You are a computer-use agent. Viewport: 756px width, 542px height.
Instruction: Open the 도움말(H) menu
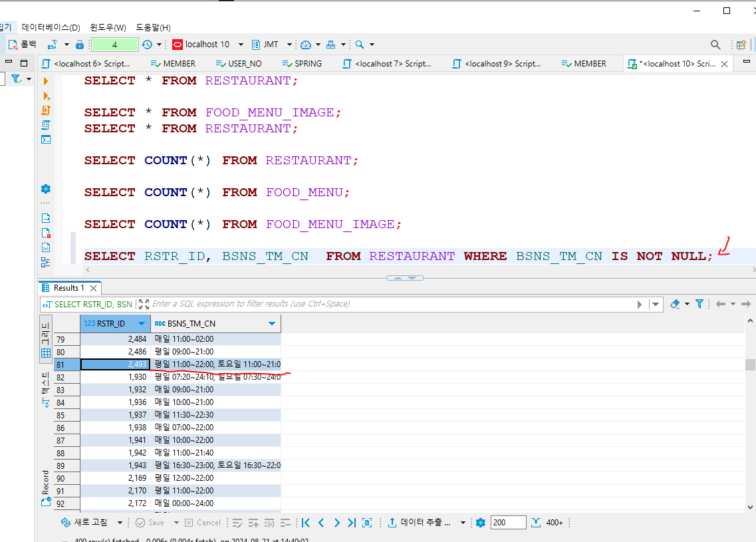coord(154,27)
